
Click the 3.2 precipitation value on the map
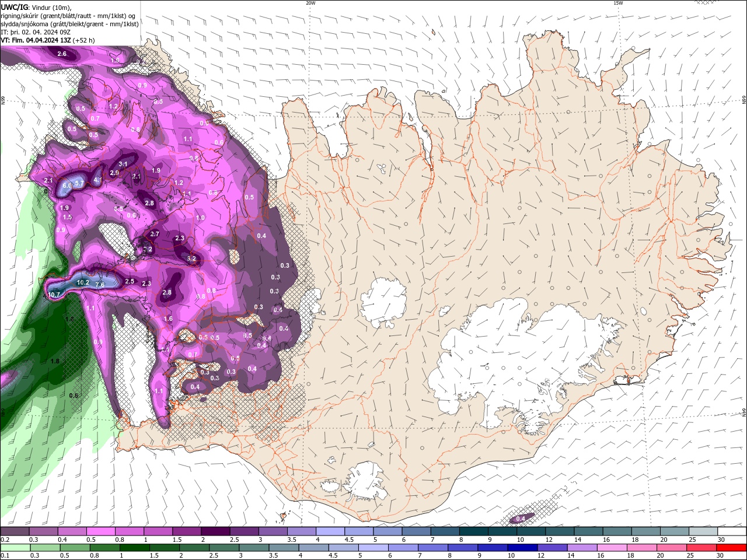point(191,258)
